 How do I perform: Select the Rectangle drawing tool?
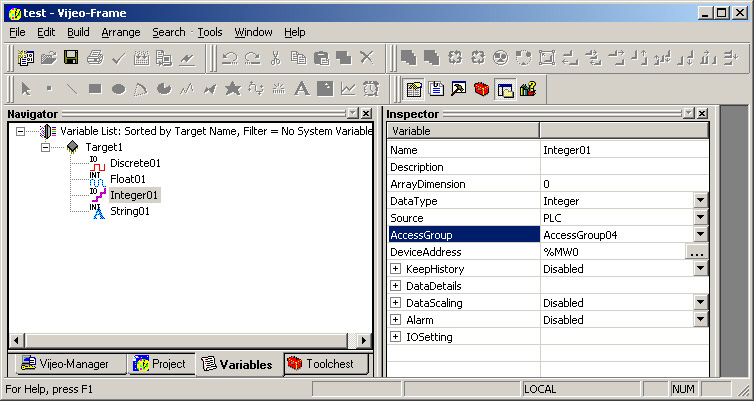[95, 88]
